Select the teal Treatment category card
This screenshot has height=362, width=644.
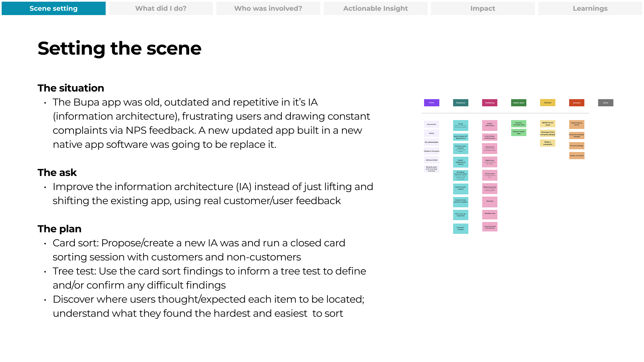pyautogui.click(x=461, y=103)
